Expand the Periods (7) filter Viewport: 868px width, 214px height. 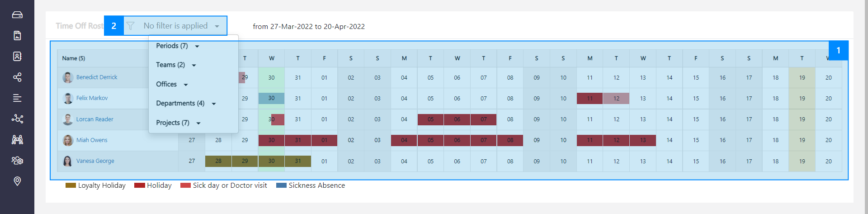(178, 46)
